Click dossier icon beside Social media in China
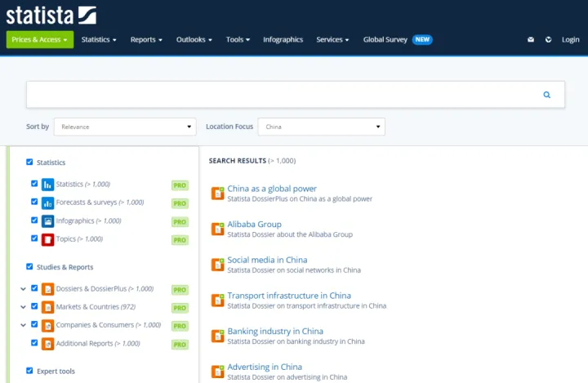This screenshot has height=383, width=588. [217, 265]
